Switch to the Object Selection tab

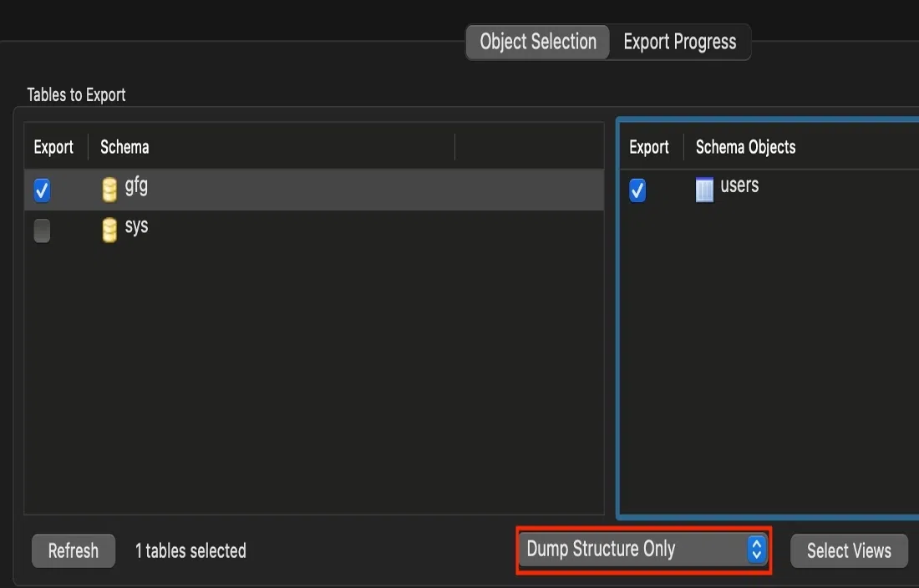(x=538, y=42)
